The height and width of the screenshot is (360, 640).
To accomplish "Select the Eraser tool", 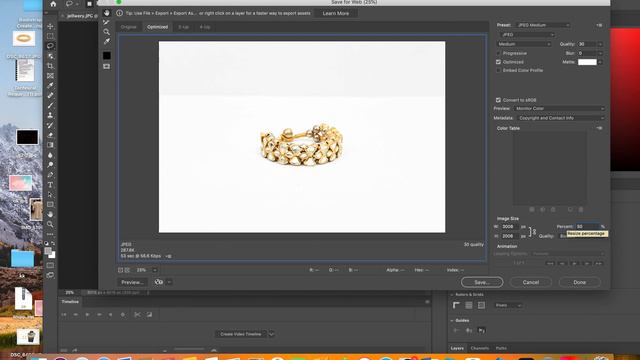I will point(50,135).
